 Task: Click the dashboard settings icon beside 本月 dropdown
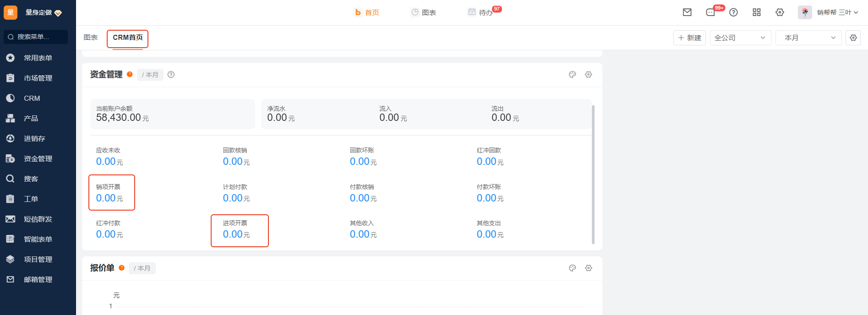(853, 38)
